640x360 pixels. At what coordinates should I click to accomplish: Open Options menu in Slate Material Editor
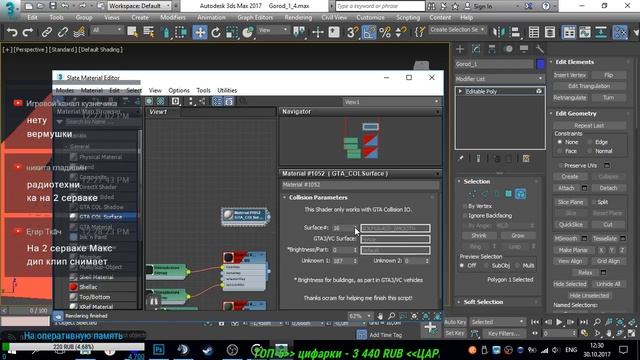coord(179,90)
